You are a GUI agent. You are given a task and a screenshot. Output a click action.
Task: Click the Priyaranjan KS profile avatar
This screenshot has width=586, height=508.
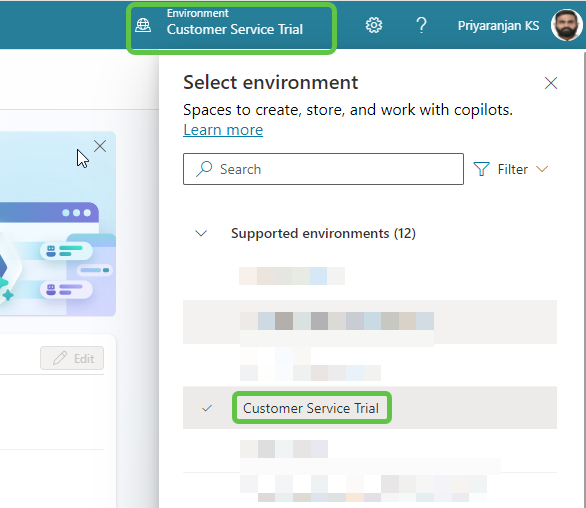(x=567, y=25)
